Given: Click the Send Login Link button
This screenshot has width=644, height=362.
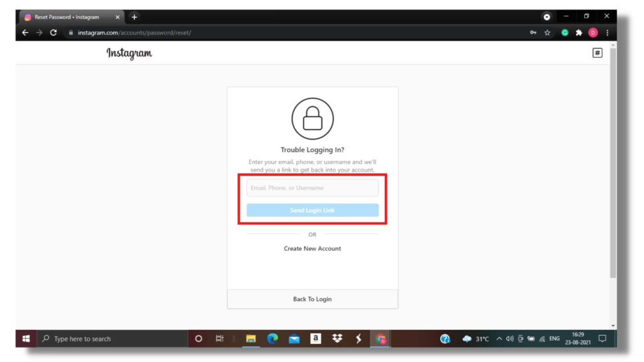Looking at the screenshot, I should (x=312, y=210).
